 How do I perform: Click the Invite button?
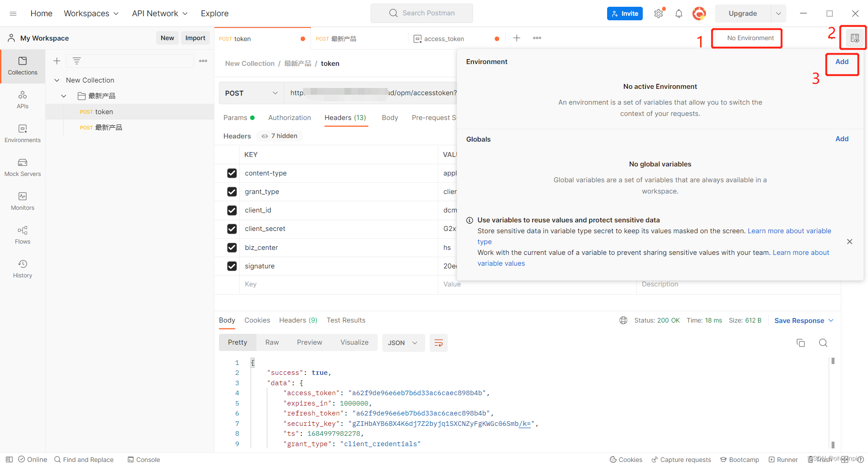pyautogui.click(x=625, y=14)
